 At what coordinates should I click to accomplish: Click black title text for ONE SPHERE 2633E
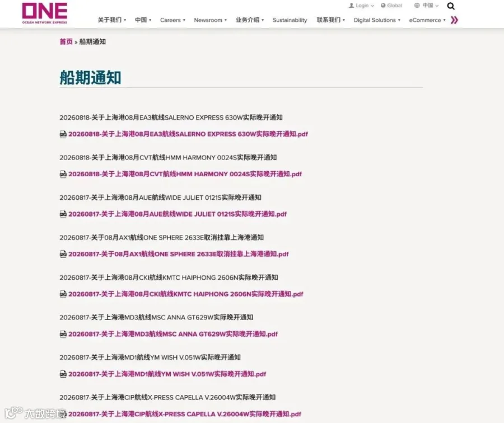pos(162,237)
